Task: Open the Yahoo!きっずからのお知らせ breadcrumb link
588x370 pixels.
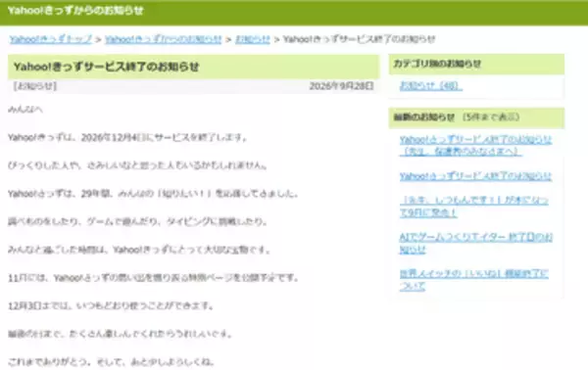Action: coord(163,39)
